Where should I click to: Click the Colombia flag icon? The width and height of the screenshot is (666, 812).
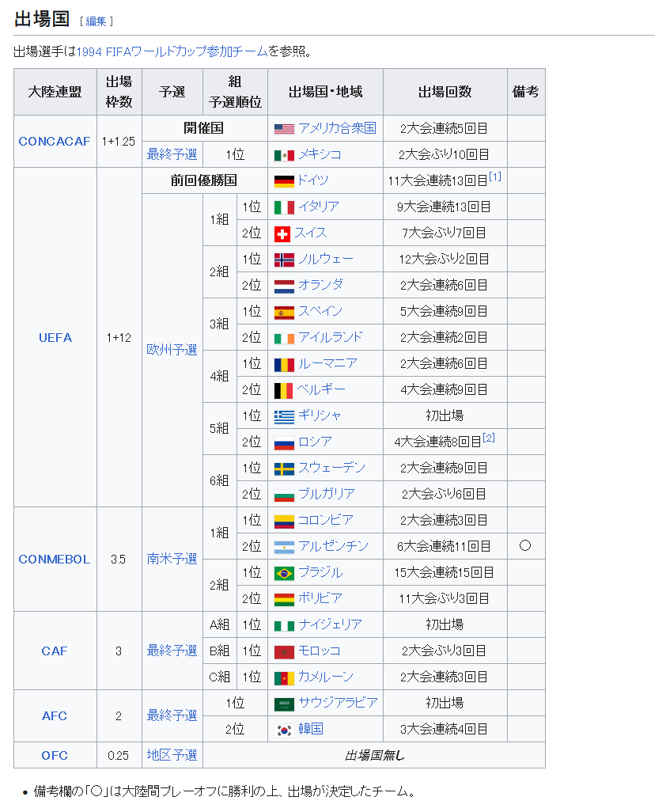click(284, 521)
